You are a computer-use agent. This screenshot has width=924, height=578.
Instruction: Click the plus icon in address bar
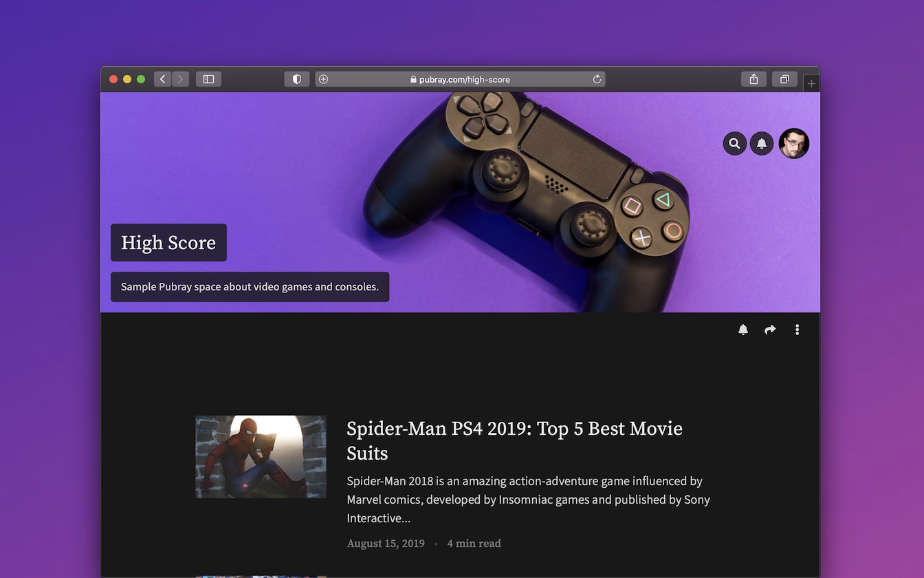[323, 79]
